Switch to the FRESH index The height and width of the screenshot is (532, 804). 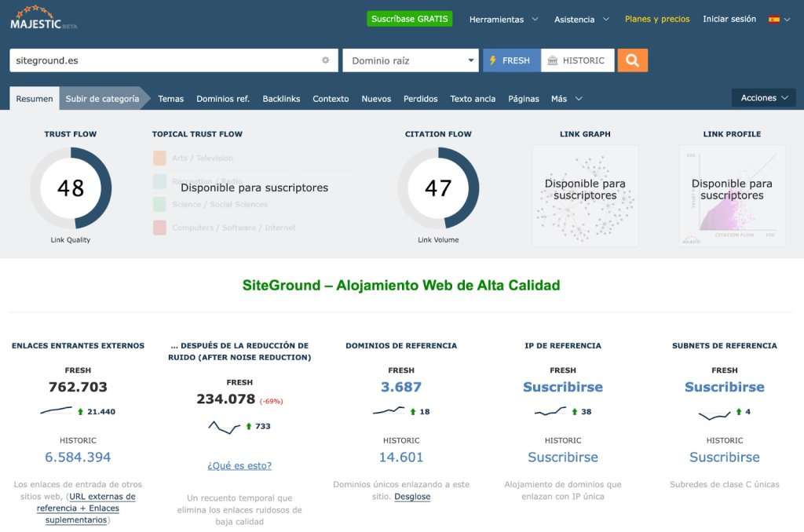pyautogui.click(x=511, y=60)
